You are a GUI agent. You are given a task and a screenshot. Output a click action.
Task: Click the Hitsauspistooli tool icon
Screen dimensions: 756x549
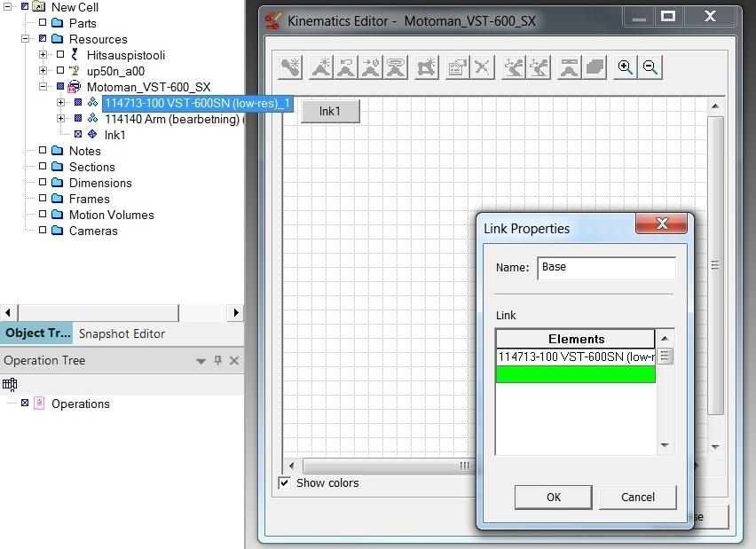[x=75, y=54]
